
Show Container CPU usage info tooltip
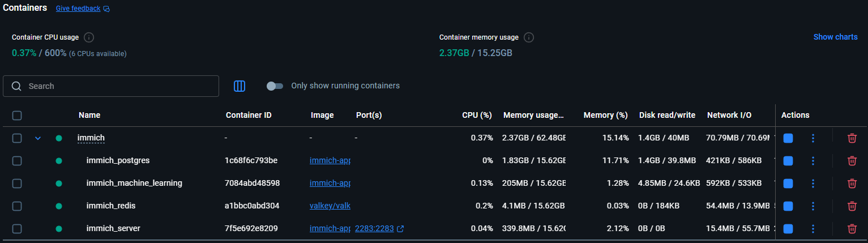pyautogui.click(x=88, y=37)
